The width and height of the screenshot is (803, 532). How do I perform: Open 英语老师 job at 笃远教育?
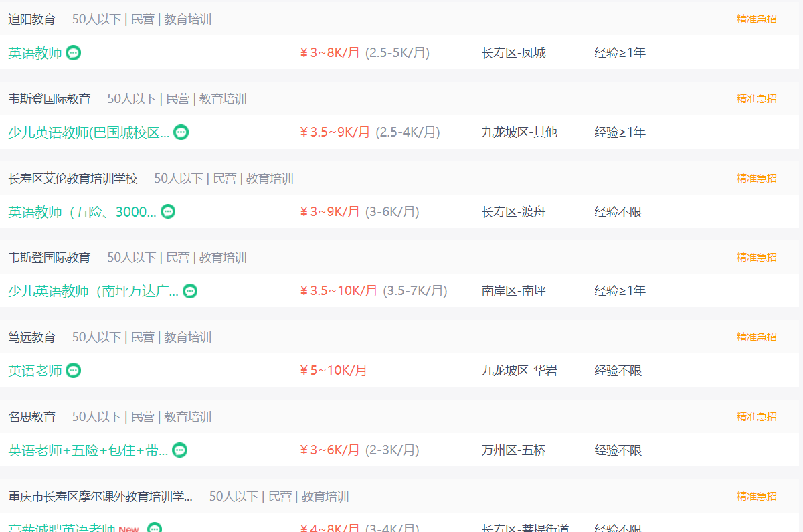tap(35, 371)
